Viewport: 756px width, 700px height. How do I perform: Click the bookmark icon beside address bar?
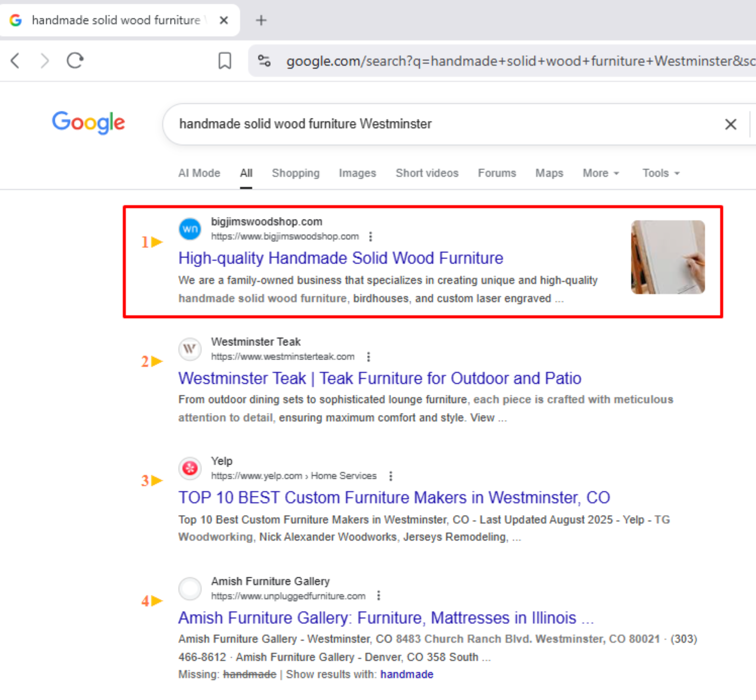point(225,60)
